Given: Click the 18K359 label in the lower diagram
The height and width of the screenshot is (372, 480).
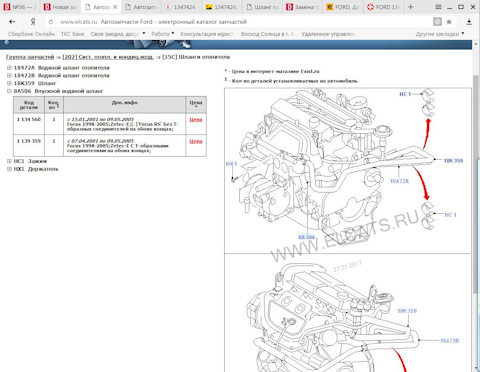Looking at the screenshot, I should pos(407,311).
